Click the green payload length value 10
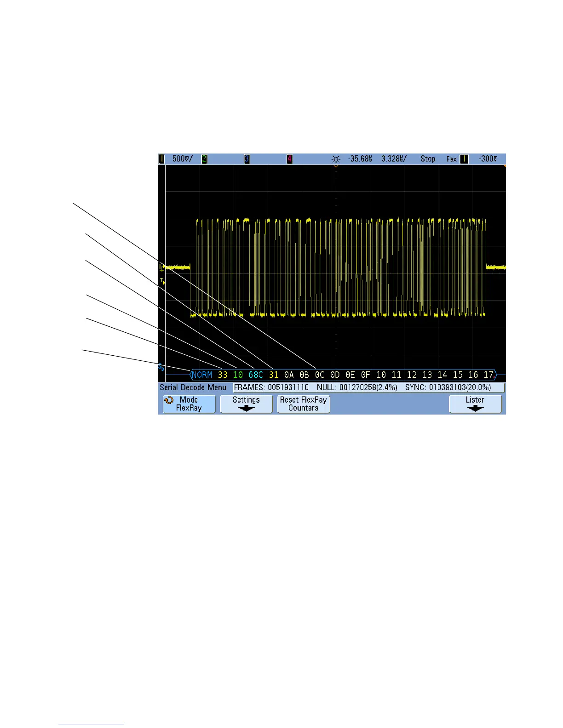 (238, 375)
